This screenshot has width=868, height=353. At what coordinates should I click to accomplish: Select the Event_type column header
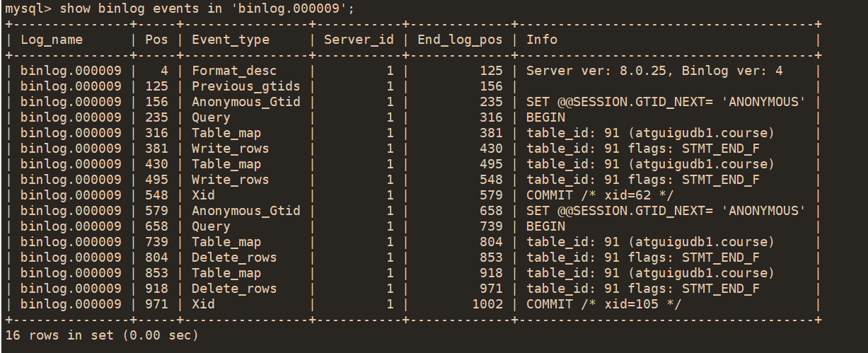pos(231,40)
